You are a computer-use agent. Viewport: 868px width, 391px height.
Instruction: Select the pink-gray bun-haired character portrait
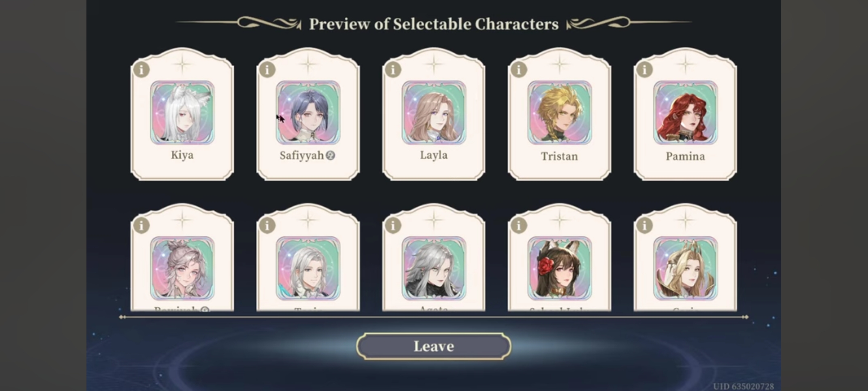coord(182,269)
